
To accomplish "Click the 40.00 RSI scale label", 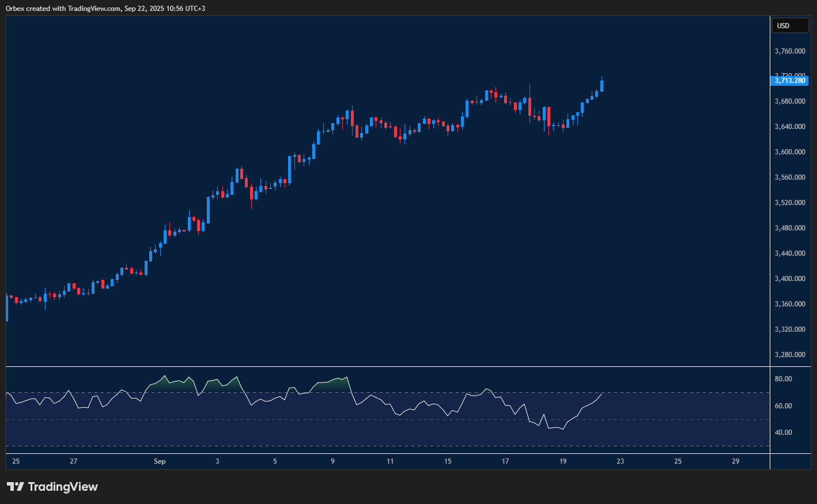I will tap(783, 433).
